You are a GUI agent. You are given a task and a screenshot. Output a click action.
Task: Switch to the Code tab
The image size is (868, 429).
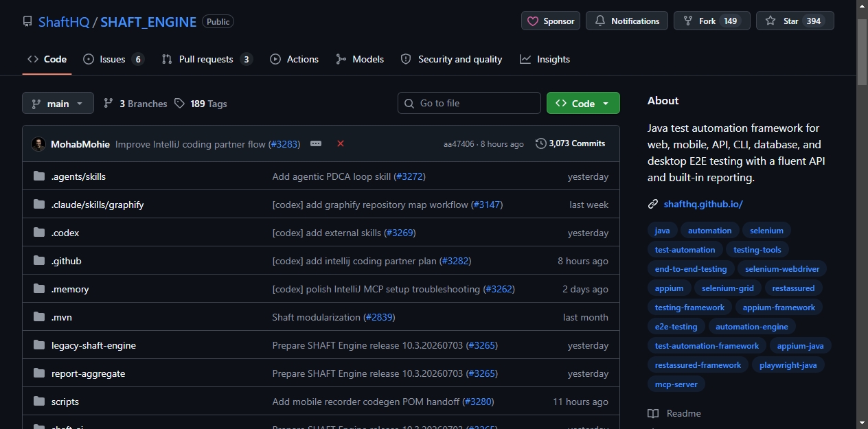[47, 59]
